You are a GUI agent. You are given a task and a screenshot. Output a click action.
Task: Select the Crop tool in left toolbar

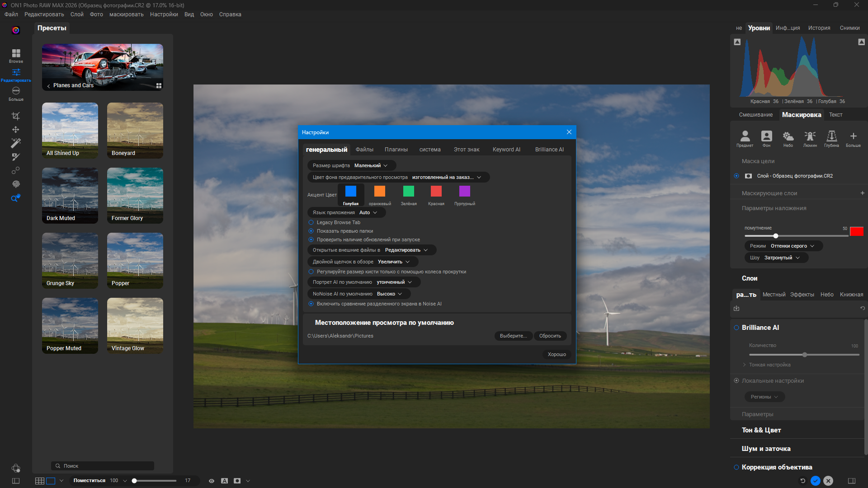[16, 116]
